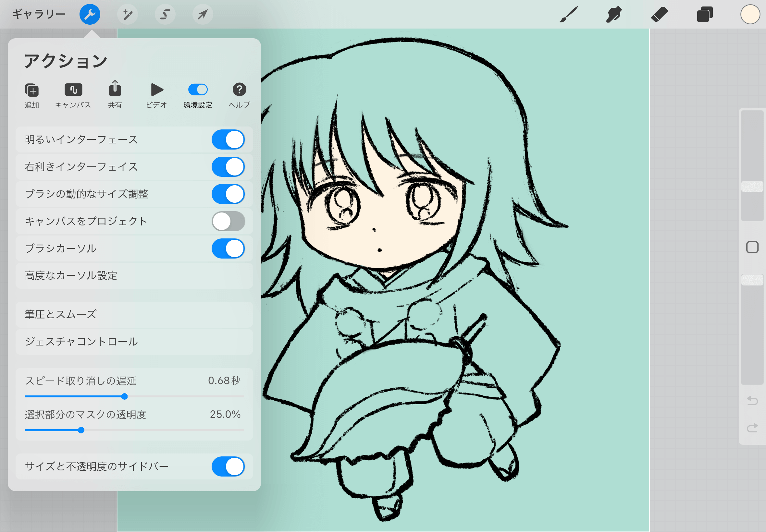Return to ギャラリー
766x532 pixels.
pyautogui.click(x=39, y=14)
